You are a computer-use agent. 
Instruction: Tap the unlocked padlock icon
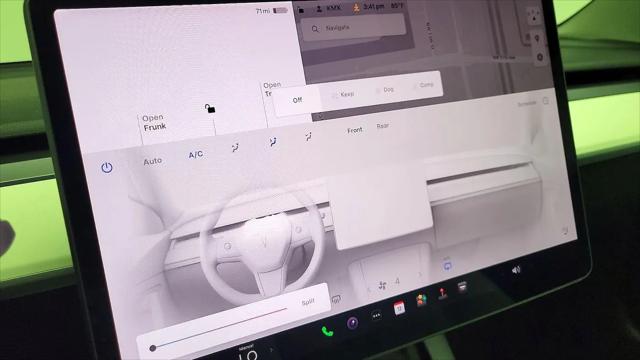click(210, 108)
